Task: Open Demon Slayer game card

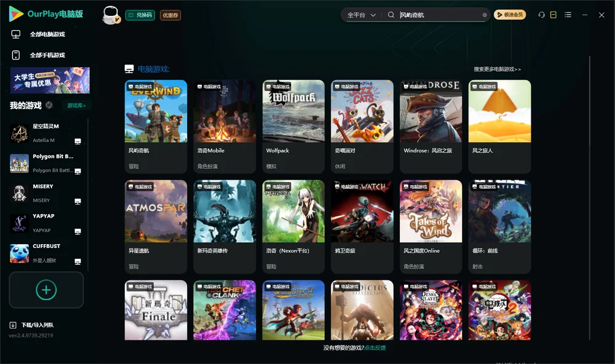Action: 430,310
